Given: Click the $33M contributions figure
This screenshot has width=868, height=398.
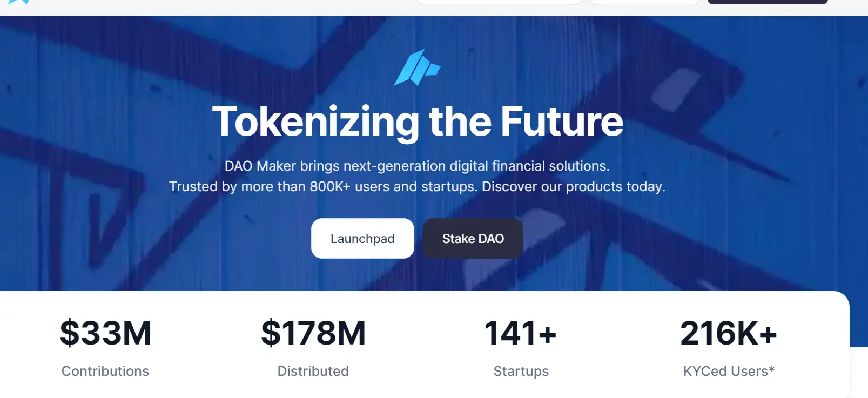Looking at the screenshot, I should (105, 333).
